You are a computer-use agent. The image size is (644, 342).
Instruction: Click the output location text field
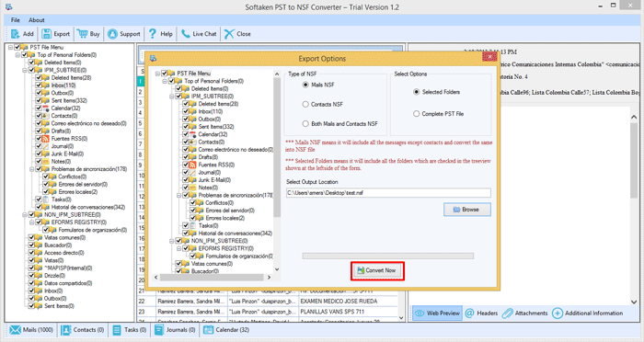(388, 192)
